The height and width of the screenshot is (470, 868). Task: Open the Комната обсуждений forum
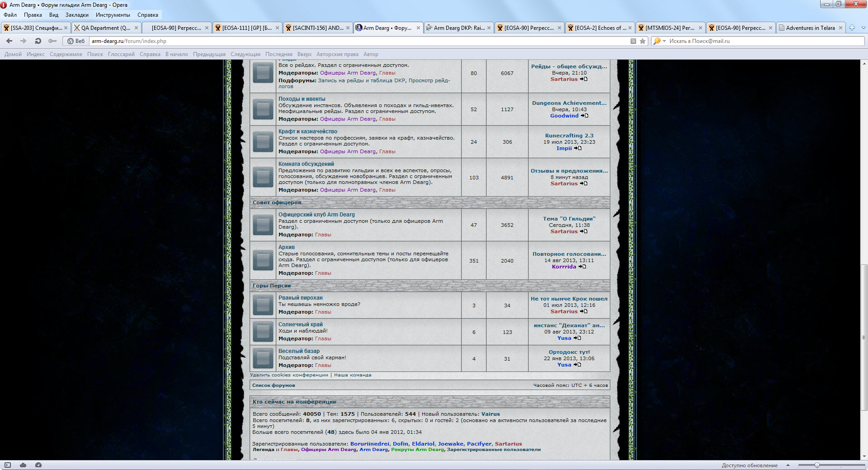(306, 164)
